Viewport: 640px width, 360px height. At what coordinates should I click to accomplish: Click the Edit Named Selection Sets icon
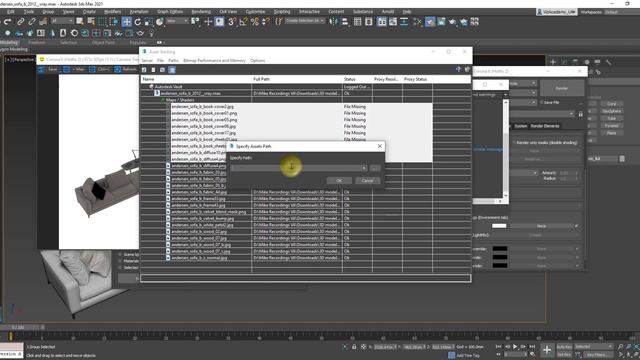point(279,22)
